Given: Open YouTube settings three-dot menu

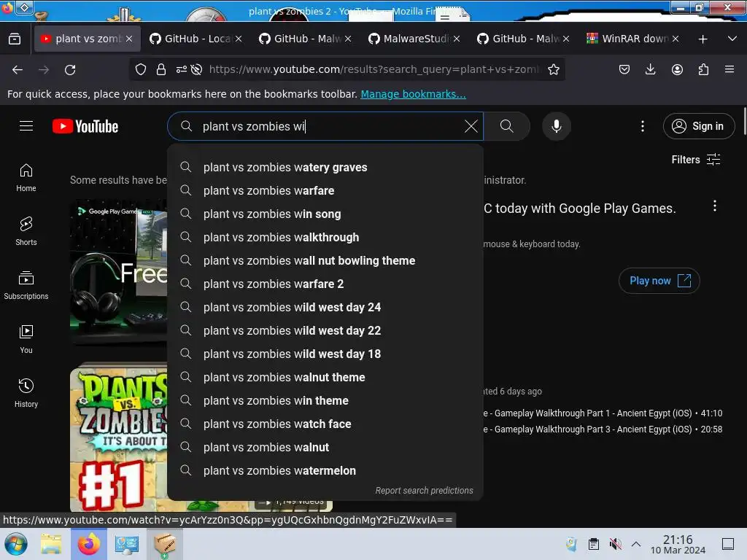Looking at the screenshot, I should (642, 126).
